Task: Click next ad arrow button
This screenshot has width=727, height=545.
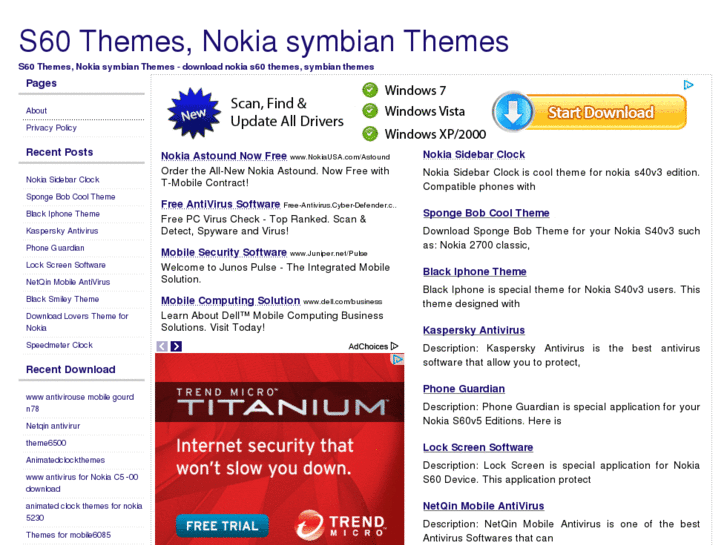Action: pyautogui.click(x=176, y=346)
